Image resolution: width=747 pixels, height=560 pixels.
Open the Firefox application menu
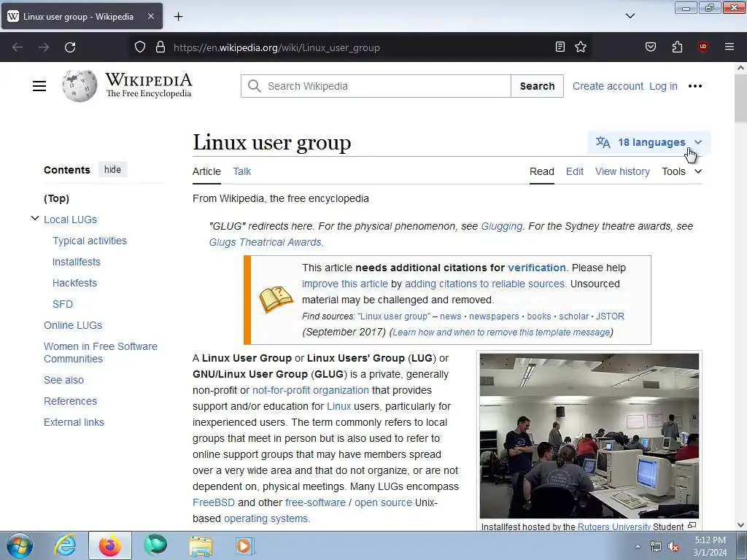coord(729,47)
